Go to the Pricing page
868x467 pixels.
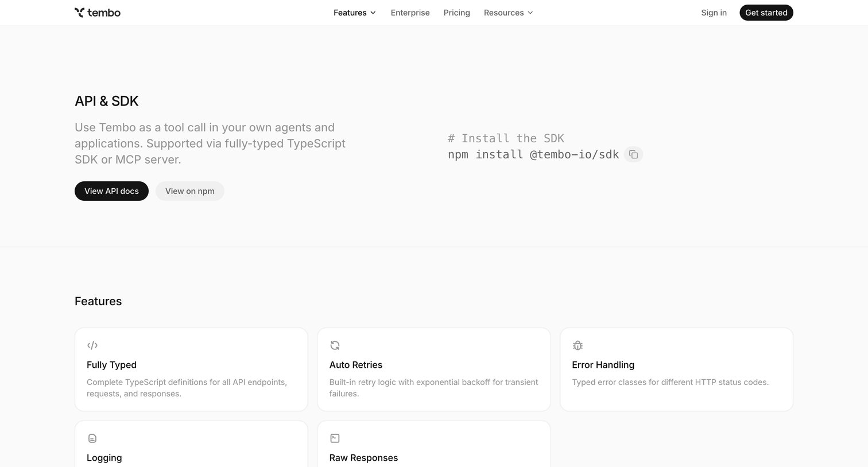456,13
